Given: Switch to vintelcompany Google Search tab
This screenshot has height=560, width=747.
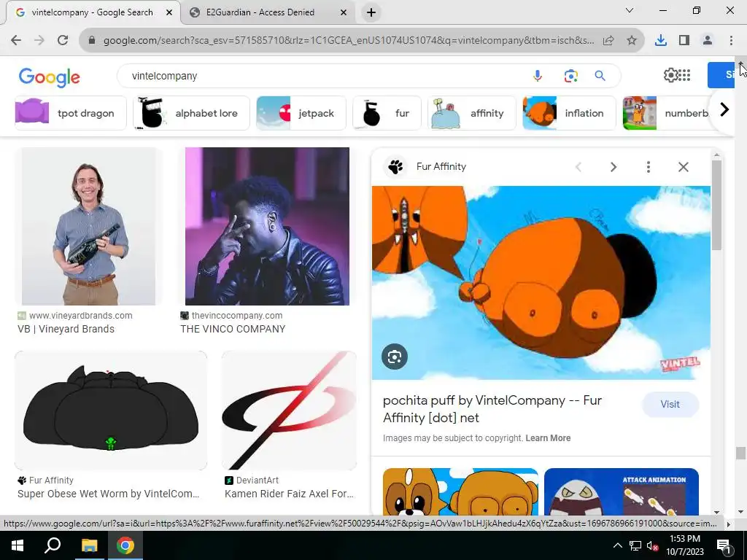Looking at the screenshot, I should [93, 13].
